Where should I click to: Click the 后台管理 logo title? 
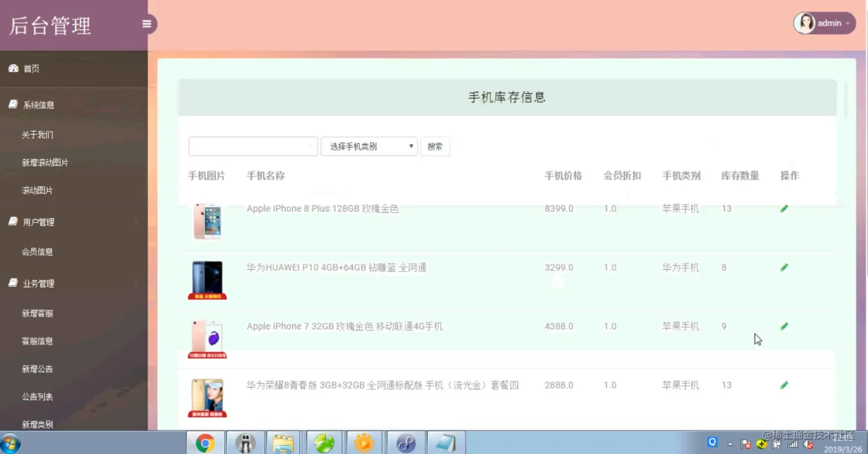point(51,26)
